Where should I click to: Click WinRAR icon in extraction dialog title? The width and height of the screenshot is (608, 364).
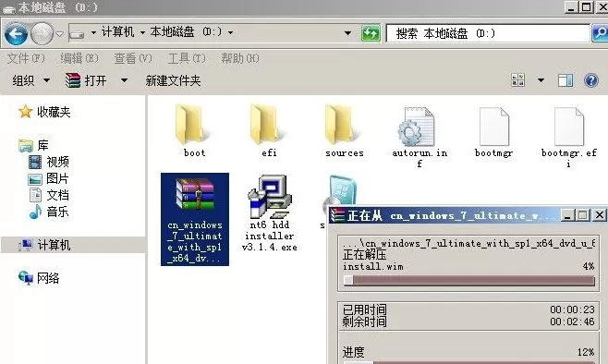[x=337, y=215]
